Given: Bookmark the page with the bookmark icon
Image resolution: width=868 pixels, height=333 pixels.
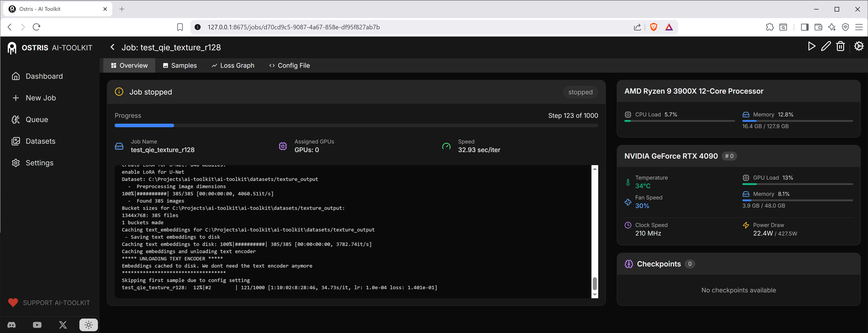Looking at the screenshot, I should (180, 27).
